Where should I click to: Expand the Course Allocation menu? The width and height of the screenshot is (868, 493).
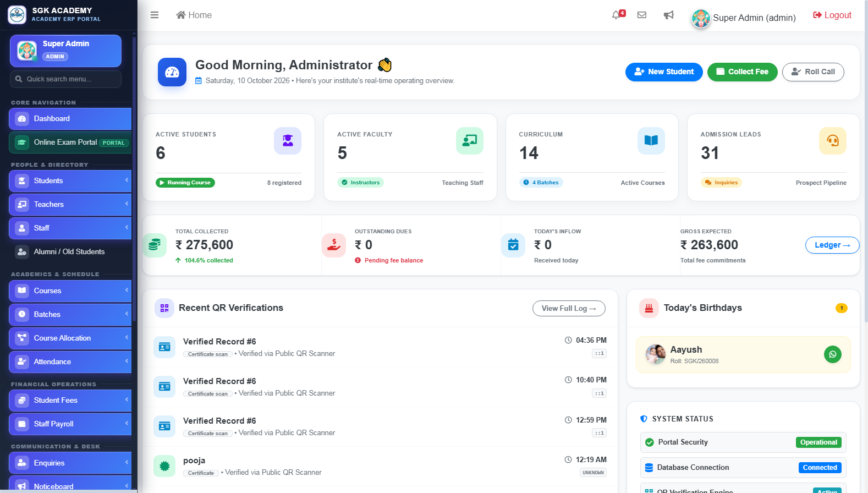click(70, 338)
